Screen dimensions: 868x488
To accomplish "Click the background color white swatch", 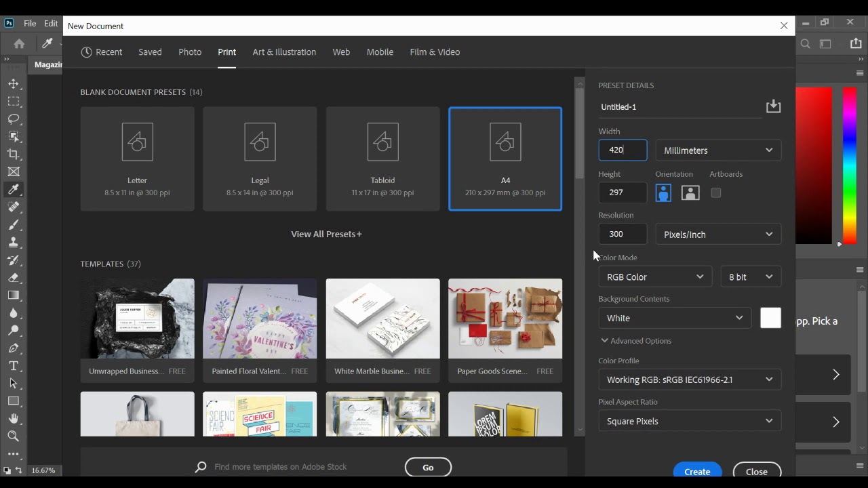I will pos(770,318).
